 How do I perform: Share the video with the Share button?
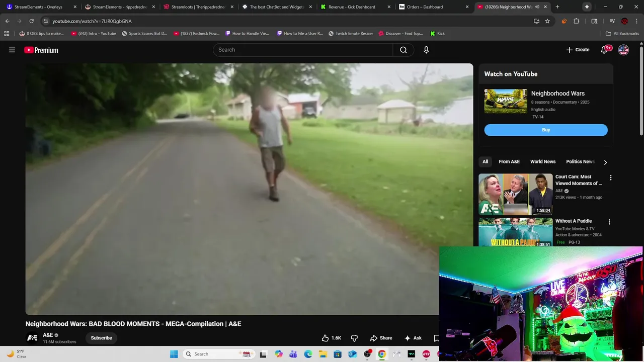381,338
